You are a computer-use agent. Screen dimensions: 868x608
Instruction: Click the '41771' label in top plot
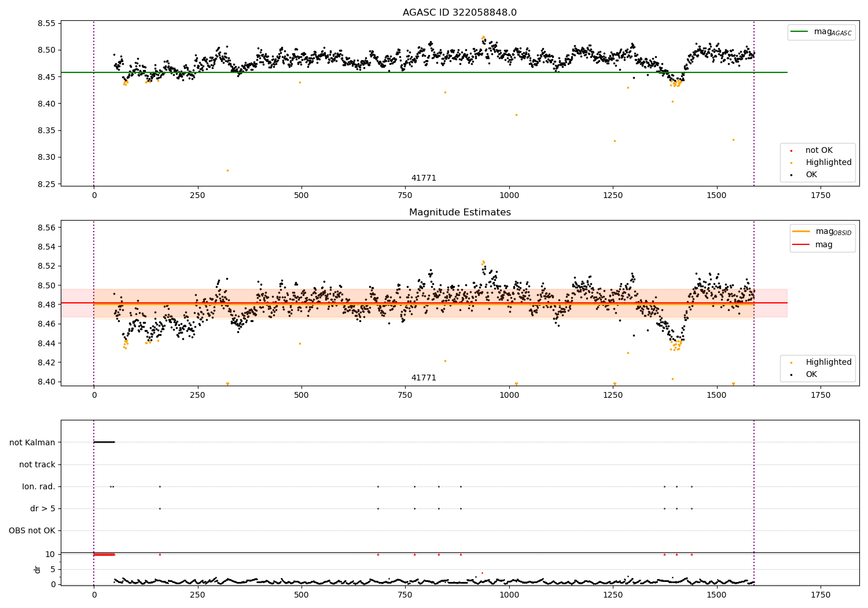[x=424, y=178]
